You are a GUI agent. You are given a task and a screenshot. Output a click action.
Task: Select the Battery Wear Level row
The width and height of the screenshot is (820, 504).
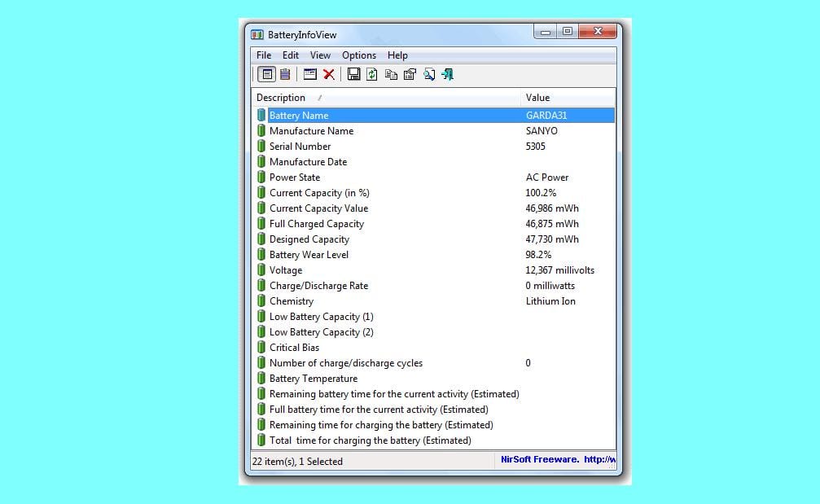tap(433, 255)
